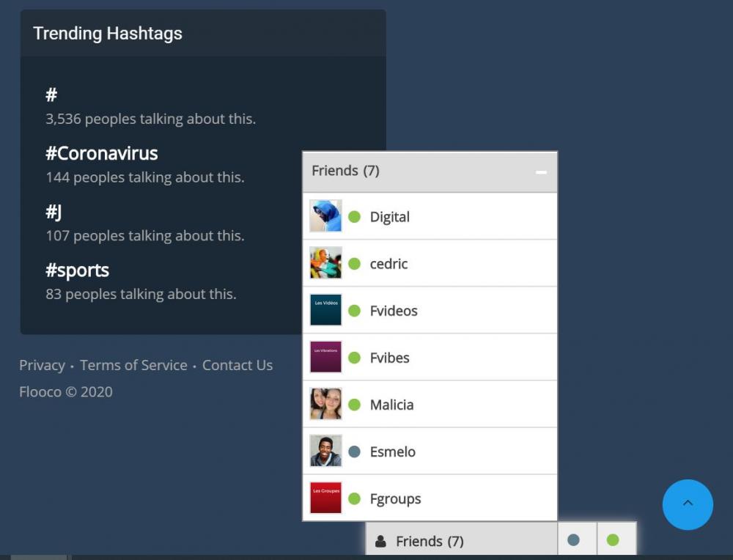Toggle the Friends (7) bottom bar
733x560 pixels.
[x=430, y=542]
